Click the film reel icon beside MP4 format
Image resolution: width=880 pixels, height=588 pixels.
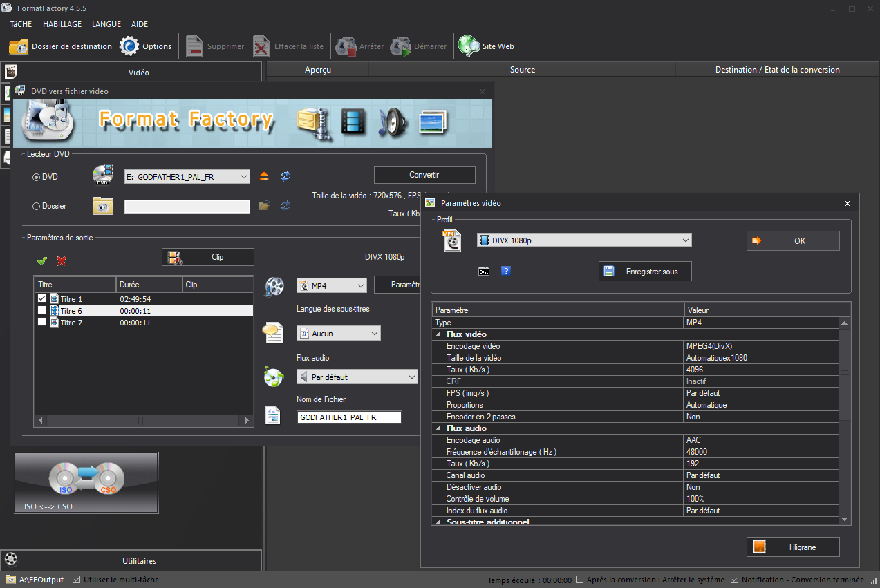pos(274,286)
